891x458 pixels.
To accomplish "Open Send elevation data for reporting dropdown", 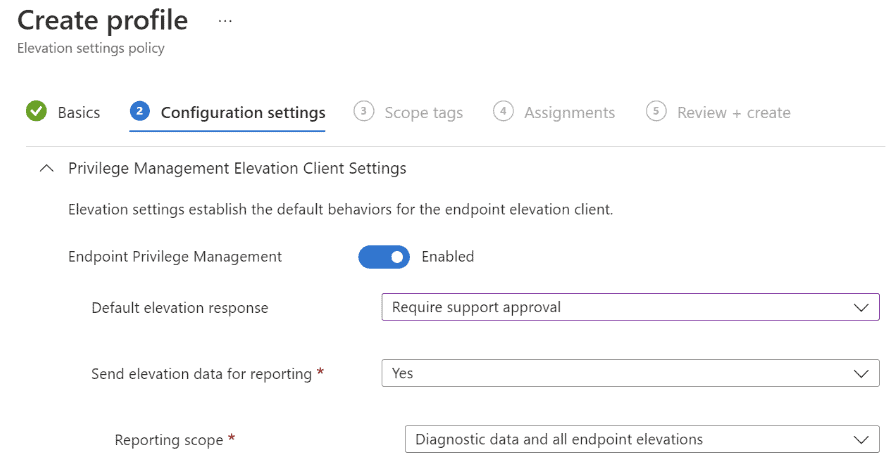I will point(630,373).
